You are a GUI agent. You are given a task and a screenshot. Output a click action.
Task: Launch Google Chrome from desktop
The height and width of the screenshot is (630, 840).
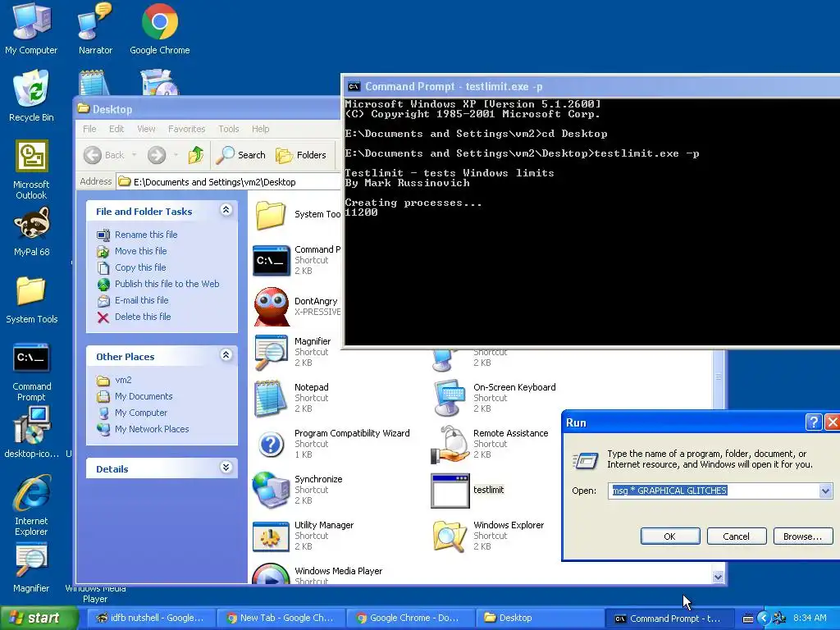160,30
